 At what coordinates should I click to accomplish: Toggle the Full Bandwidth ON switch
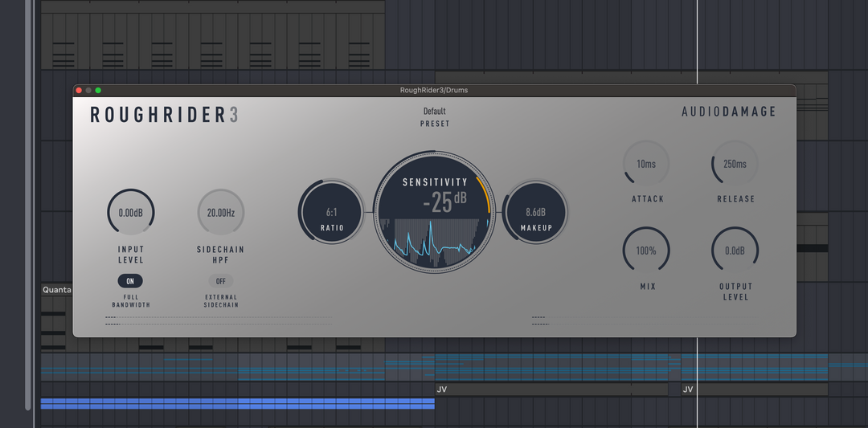pyautogui.click(x=130, y=281)
